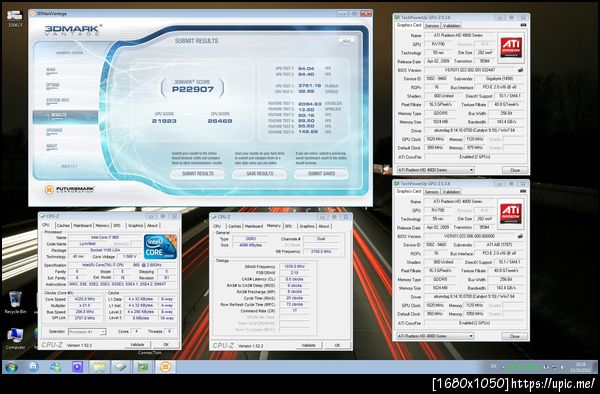Click the screenshot camera icon in top GPU-Z
This screenshot has width=600, height=394.
click(x=523, y=25)
